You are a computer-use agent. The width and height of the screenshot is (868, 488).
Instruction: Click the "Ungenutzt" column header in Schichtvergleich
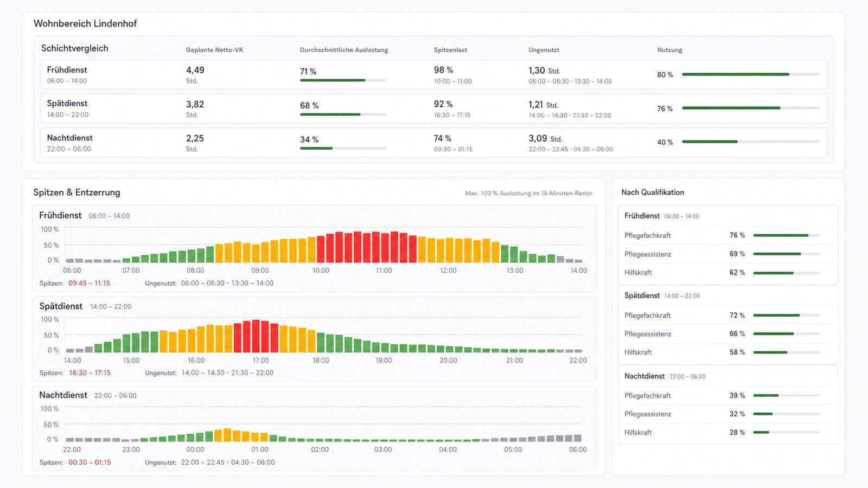(x=544, y=50)
